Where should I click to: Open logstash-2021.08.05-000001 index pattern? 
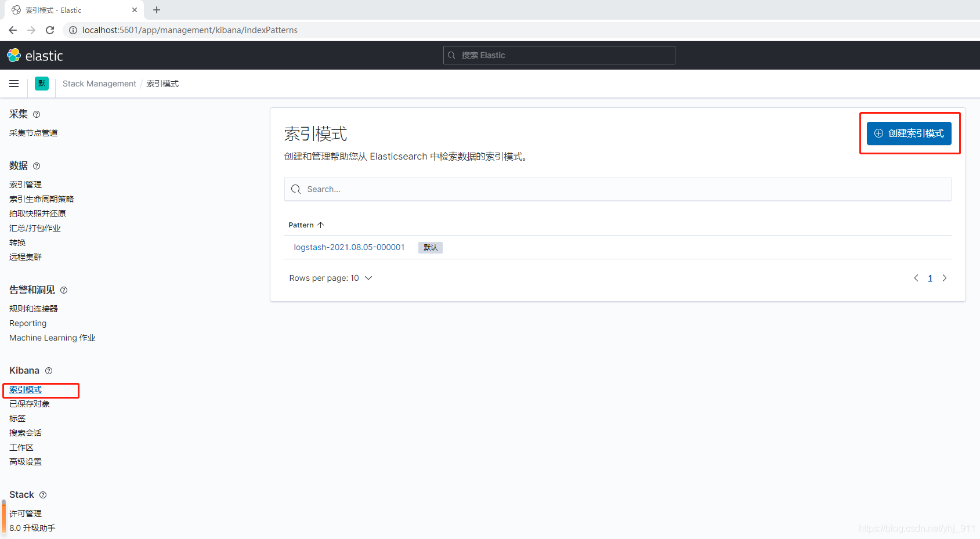coord(349,247)
